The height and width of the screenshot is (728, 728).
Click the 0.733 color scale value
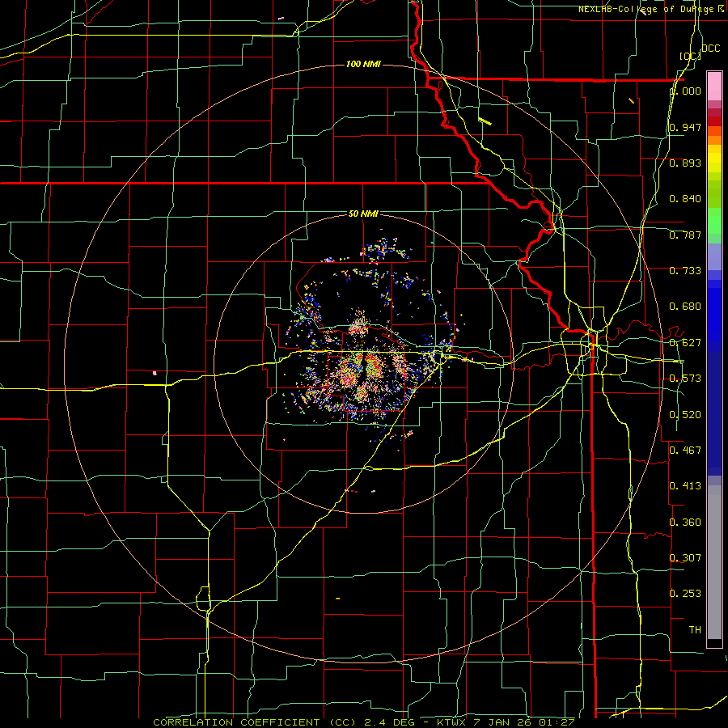(x=685, y=271)
